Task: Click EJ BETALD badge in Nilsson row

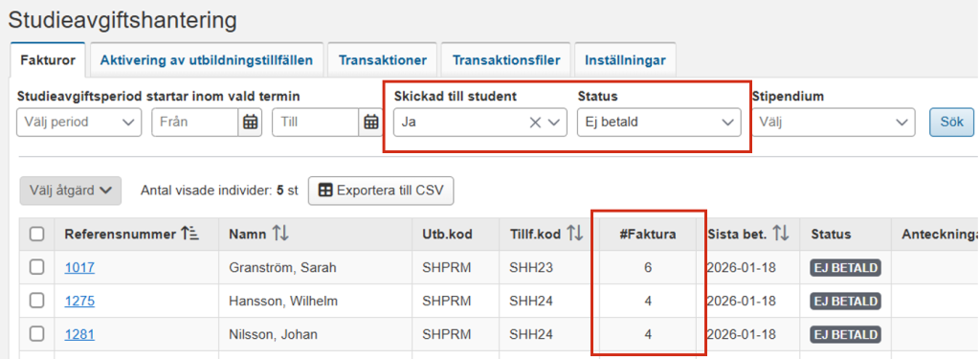Action: pos(846,335)
